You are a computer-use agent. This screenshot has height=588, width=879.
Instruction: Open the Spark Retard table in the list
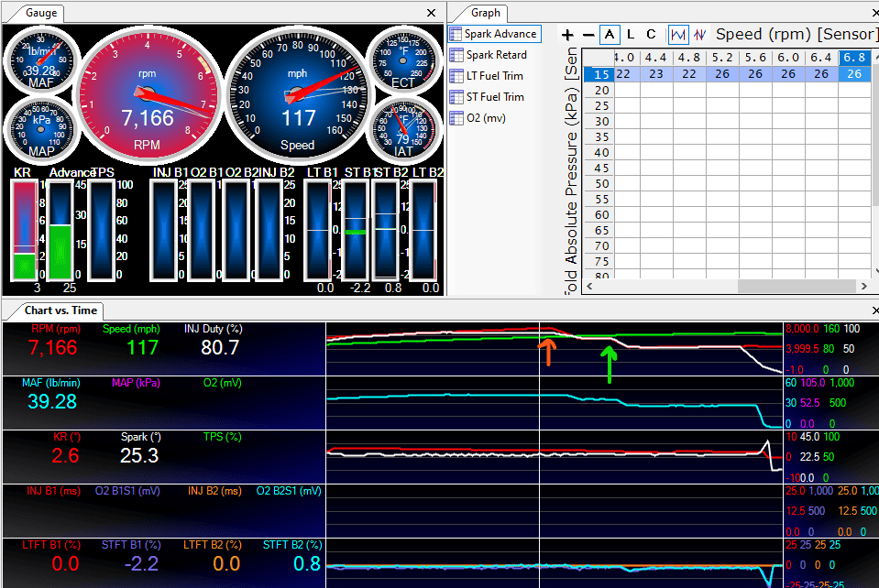(489, 55)
